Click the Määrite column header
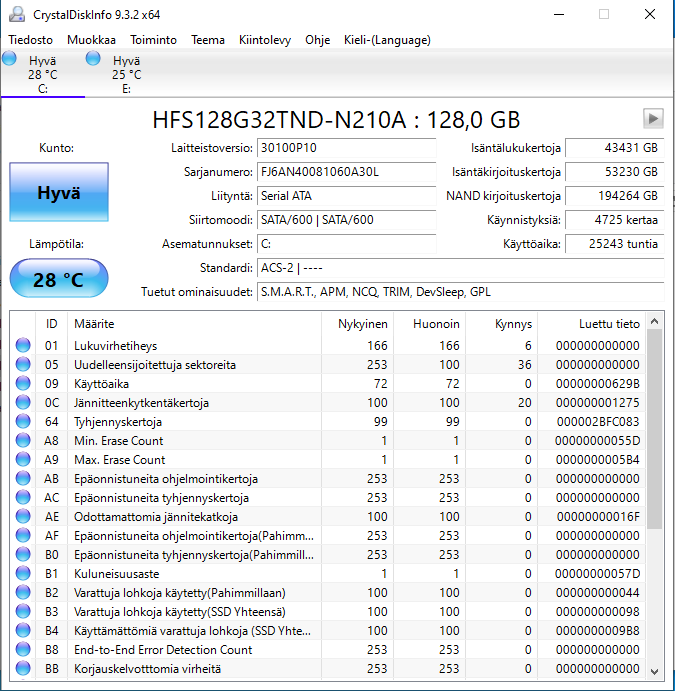This screenshot has width=675, height=691. click(x=93, y=324)
